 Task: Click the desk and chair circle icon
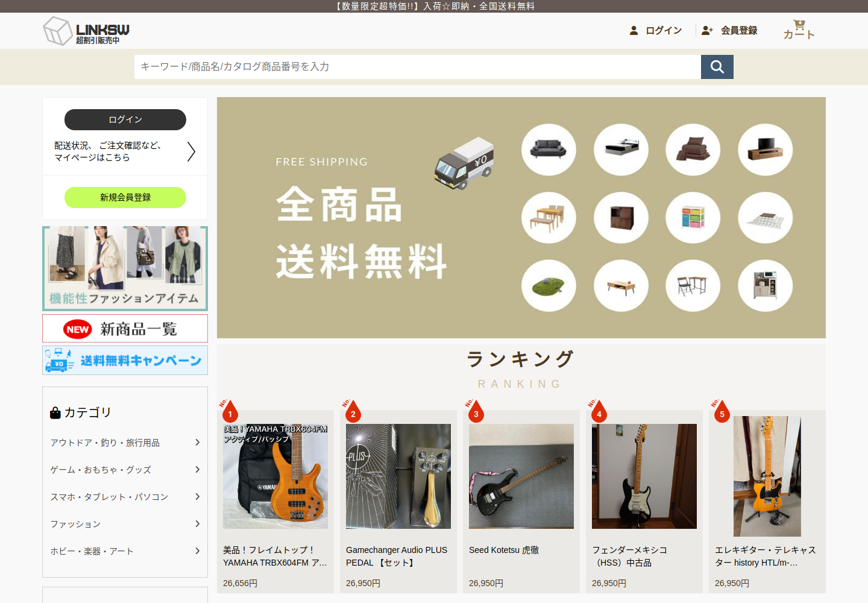tap(693, 286)
